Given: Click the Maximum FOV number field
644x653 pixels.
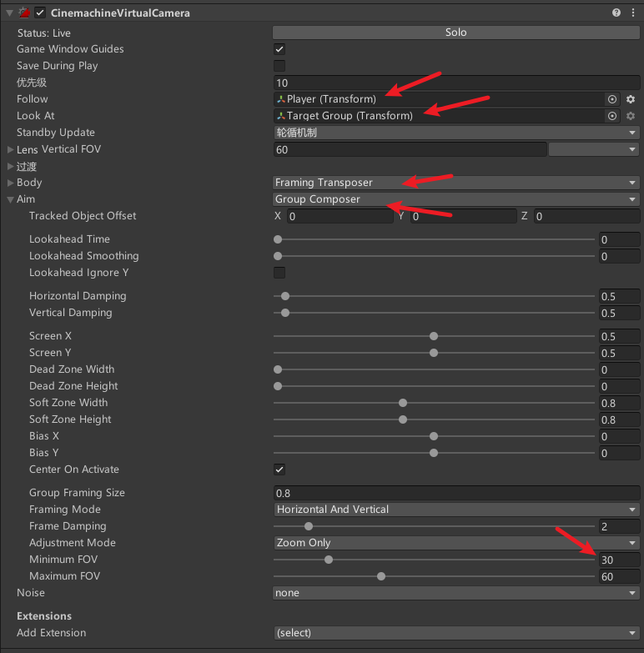Looking at the screenshot, I should pos(620,576).
